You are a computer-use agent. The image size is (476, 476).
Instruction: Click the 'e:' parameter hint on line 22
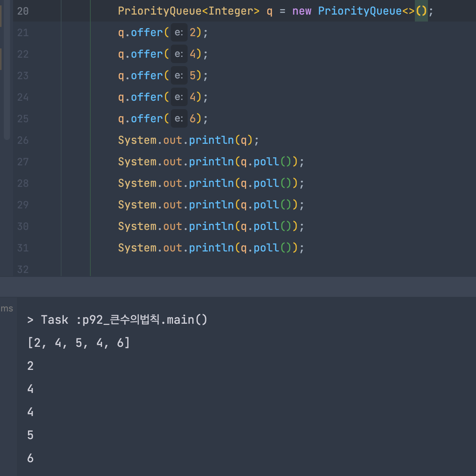point(179,54)
